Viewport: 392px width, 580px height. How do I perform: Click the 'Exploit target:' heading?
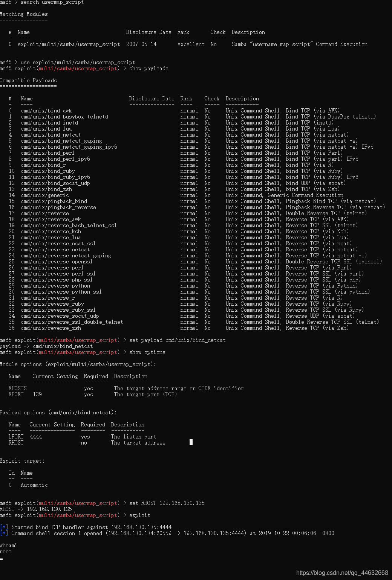(x=22, y=461)
